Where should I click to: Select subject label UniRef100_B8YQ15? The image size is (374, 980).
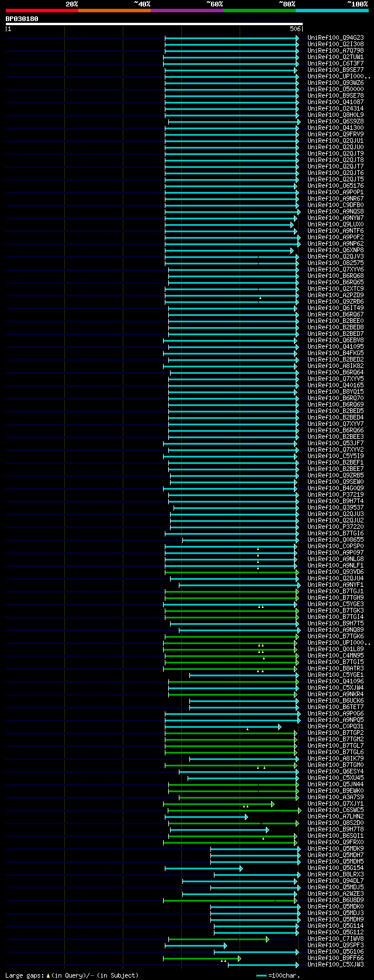point(335,392)
